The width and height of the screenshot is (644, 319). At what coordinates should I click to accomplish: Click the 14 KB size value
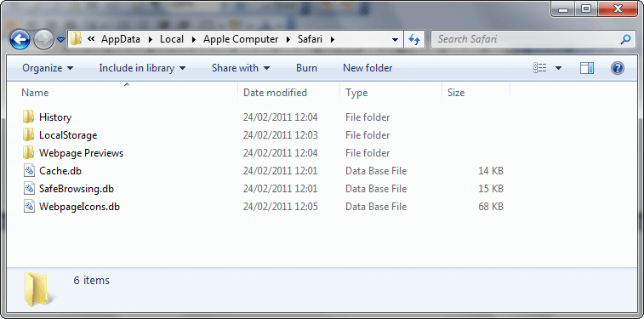coord(490,171)
